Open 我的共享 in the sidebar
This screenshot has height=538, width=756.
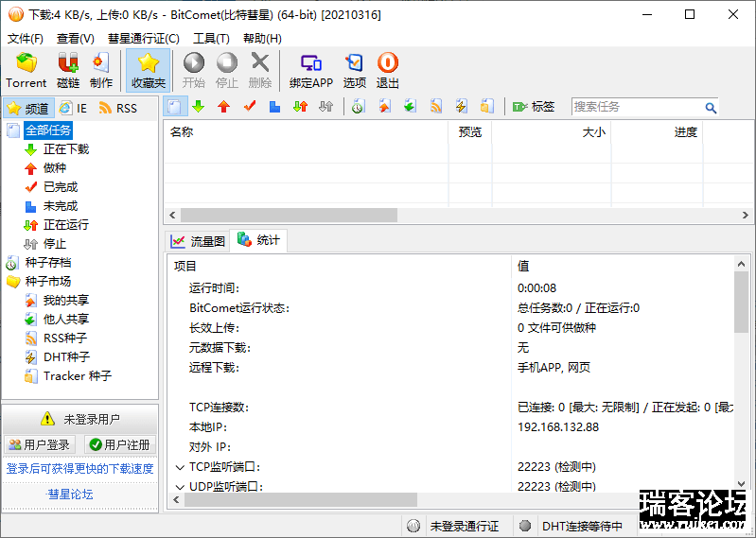click(x=66, y=301)
